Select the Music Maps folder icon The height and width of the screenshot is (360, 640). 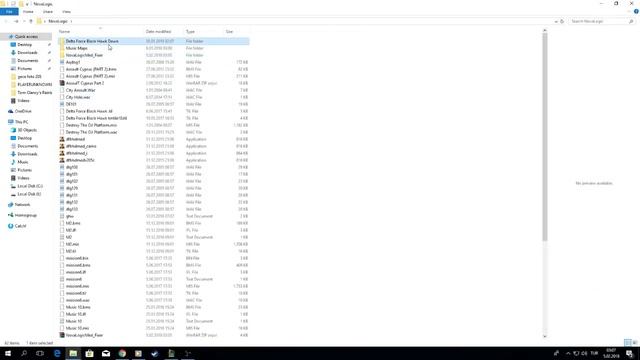pyautogui.click(x=62, y=48)
